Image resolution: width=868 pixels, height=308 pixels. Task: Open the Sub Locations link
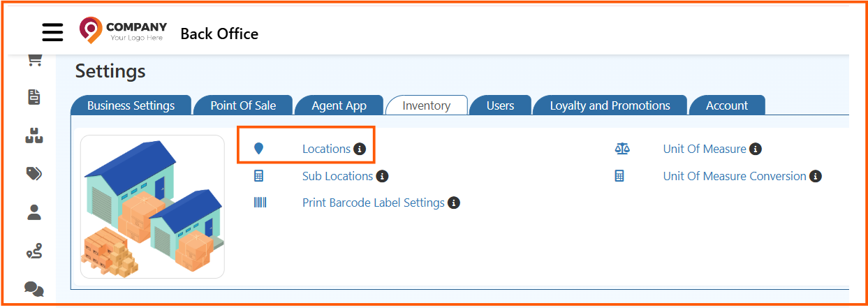coord(337,176)
